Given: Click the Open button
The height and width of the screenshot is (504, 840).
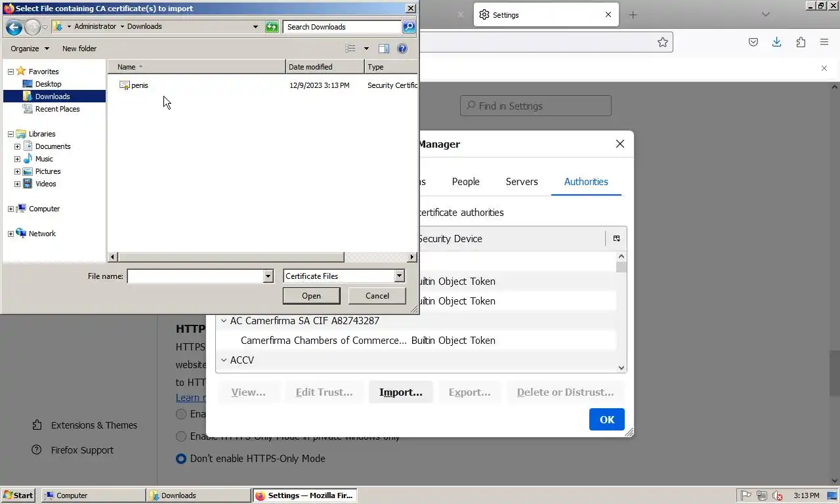Looking at the screenshot, I should click(311, 296).
